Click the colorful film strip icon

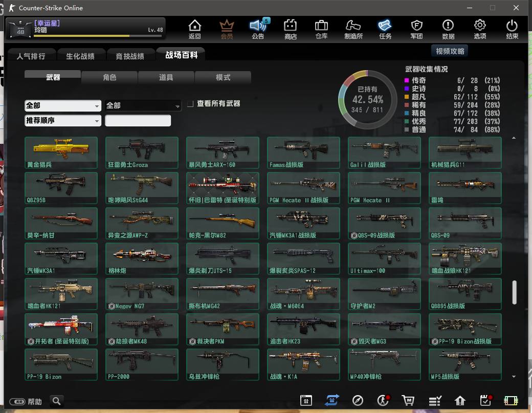(x=511, y=401)
